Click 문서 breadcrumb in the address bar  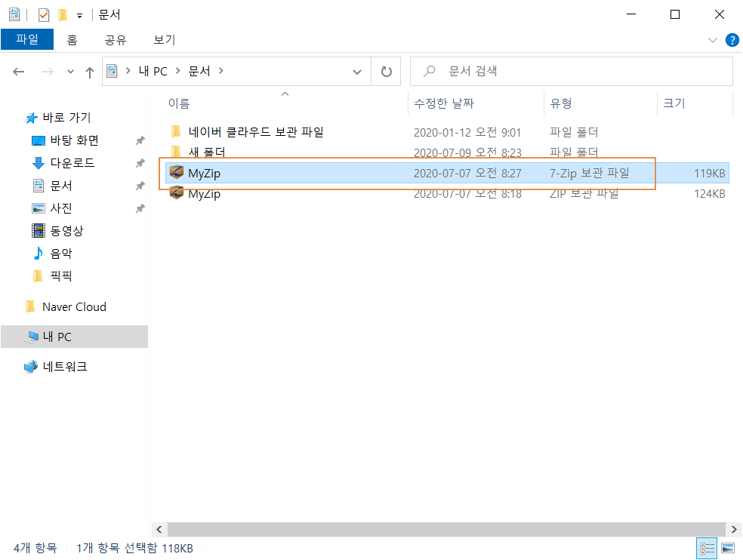click(x=199, y=71)
